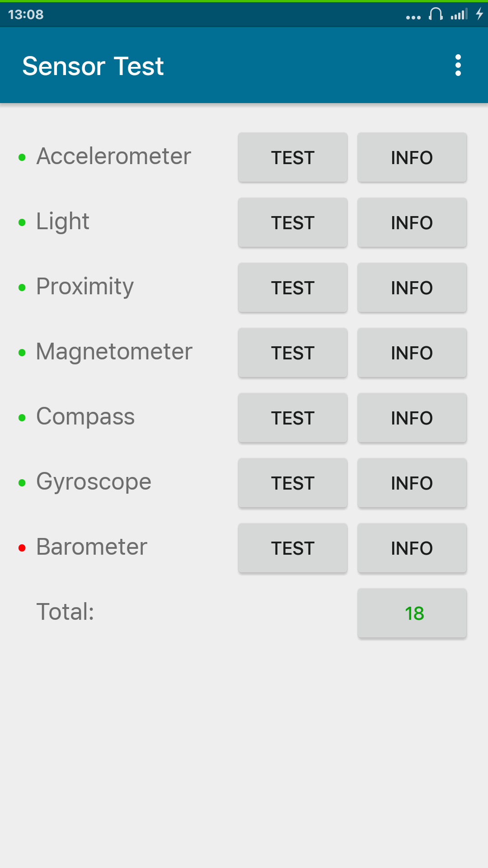The width and height of the screenshot is (488, 868).
Task: Tap the Sensor Test title
Action: [x=93, y=66]
